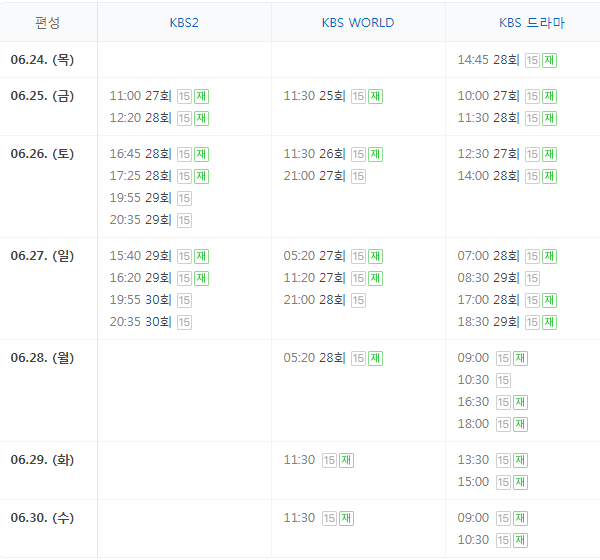Click the KBS WORLD 05:20 28회 entry
Viewport: 600px width, 560px height.
(x=314, y=358)
